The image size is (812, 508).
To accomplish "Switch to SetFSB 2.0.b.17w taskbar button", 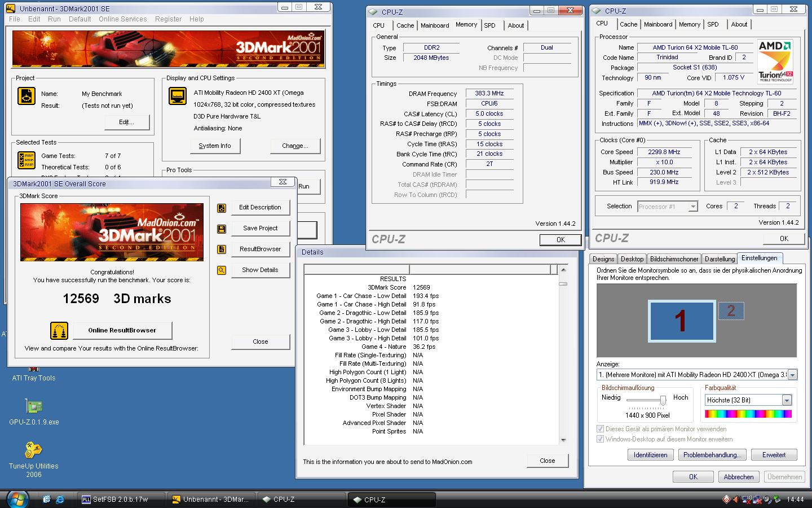I will [120, 500].
